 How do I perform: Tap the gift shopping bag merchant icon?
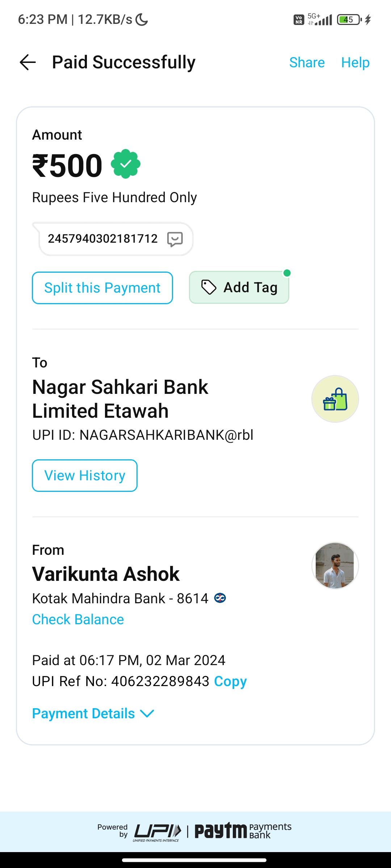335,399
